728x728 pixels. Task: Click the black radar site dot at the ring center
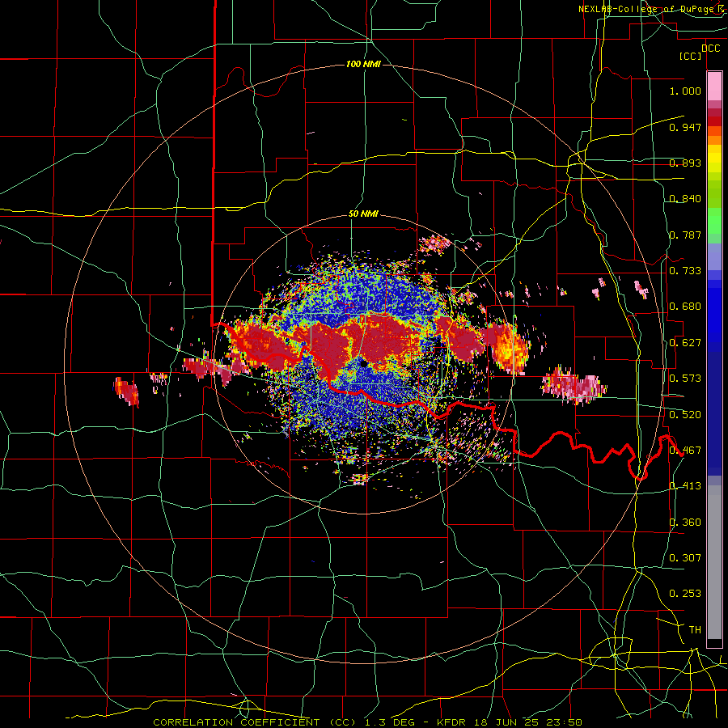(x=363, y=364)
